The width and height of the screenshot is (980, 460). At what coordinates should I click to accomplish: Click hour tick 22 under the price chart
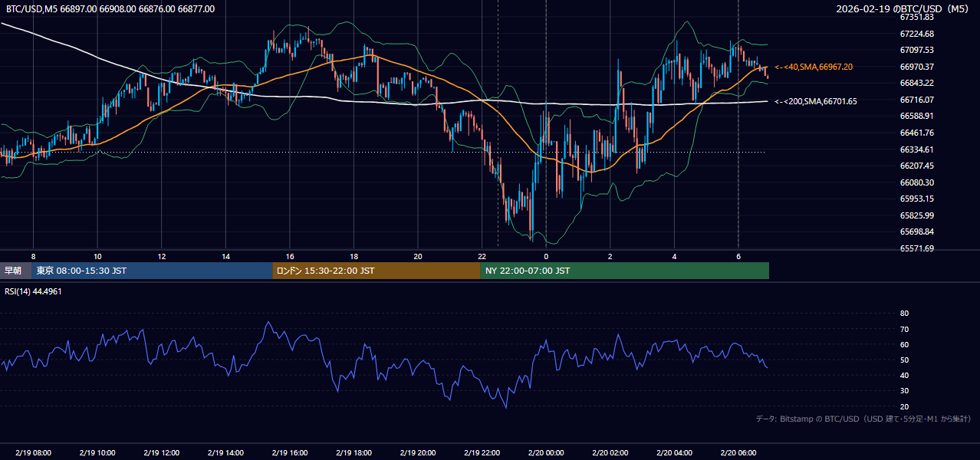482,256
